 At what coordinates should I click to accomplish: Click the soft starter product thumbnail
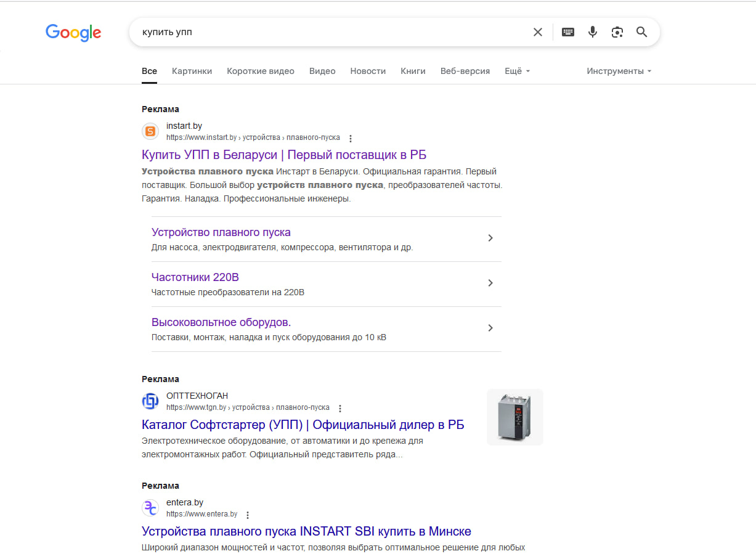pos(515,417)
